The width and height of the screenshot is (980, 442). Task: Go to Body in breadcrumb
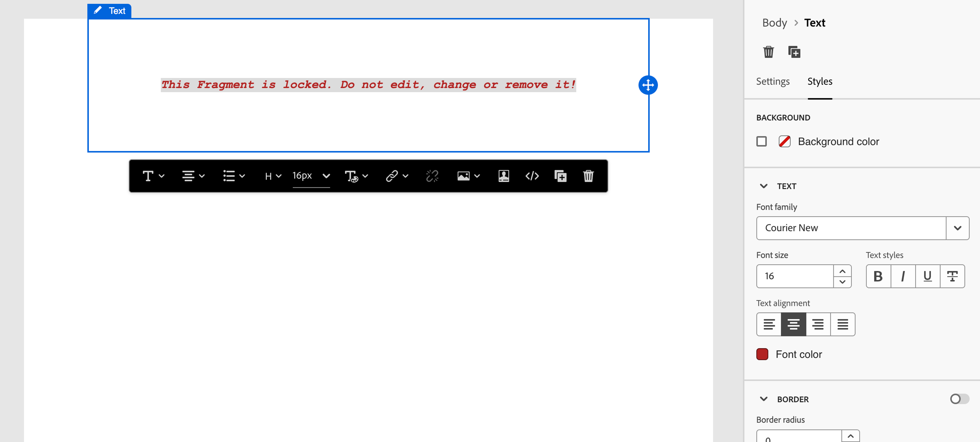(775, 23)
